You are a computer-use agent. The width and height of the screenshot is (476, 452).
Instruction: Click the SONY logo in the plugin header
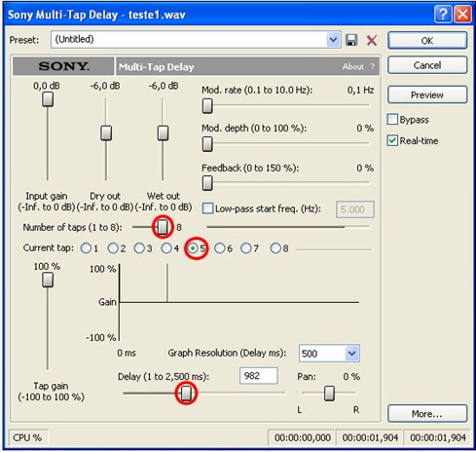click(x=63, y=66)
